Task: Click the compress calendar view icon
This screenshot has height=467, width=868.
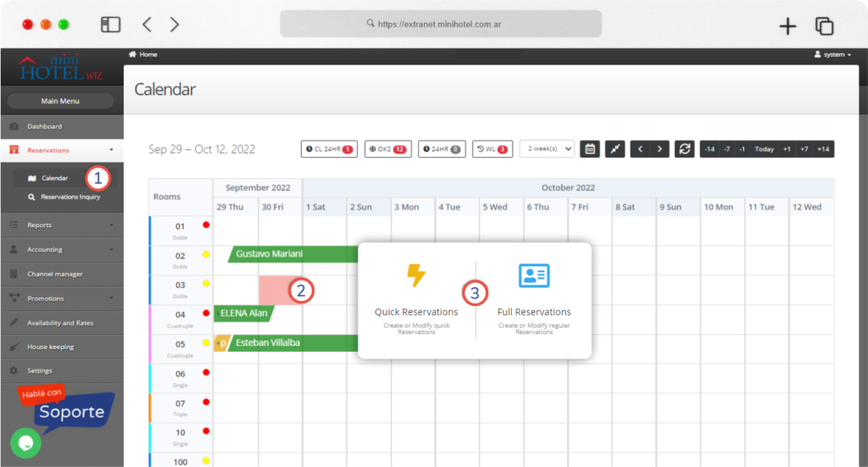Action: [615, 149]
